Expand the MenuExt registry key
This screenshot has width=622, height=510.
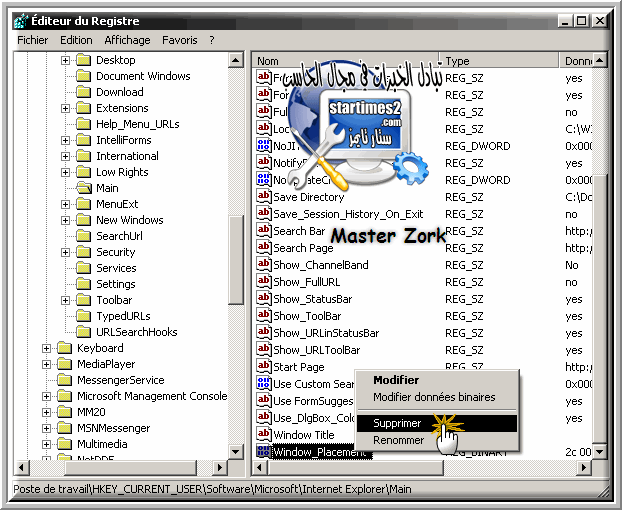click(65, 204)
